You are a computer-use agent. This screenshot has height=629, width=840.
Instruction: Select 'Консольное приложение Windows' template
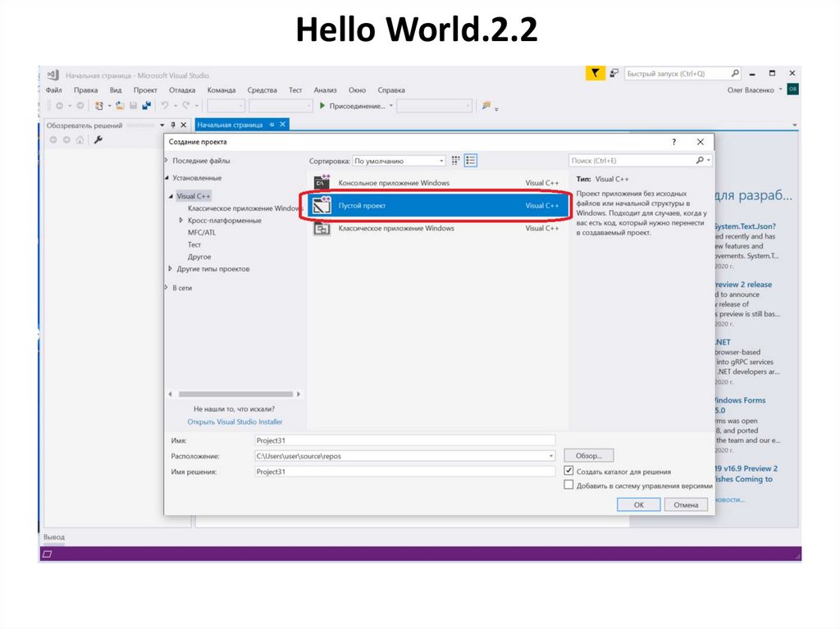click(x=438, y=183)
